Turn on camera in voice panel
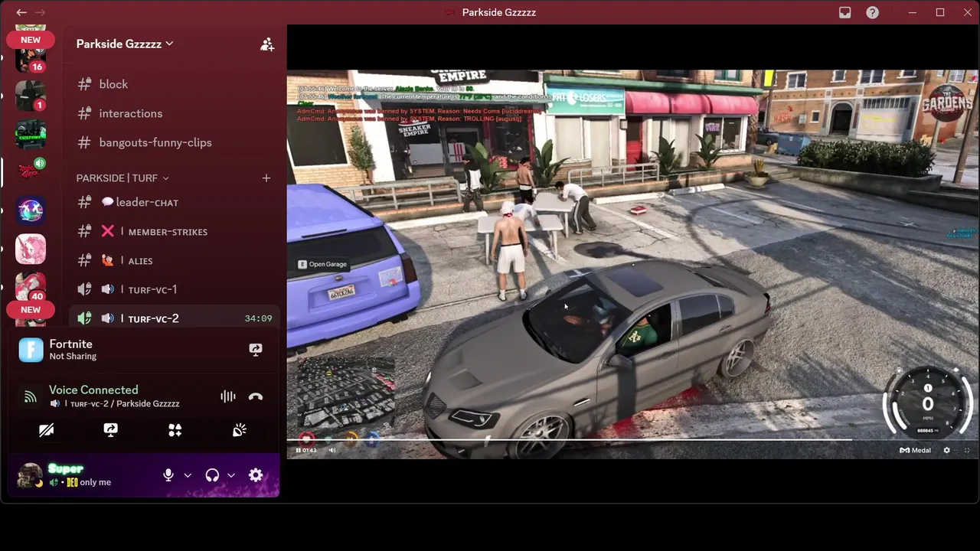 click(x=46, y=430)
